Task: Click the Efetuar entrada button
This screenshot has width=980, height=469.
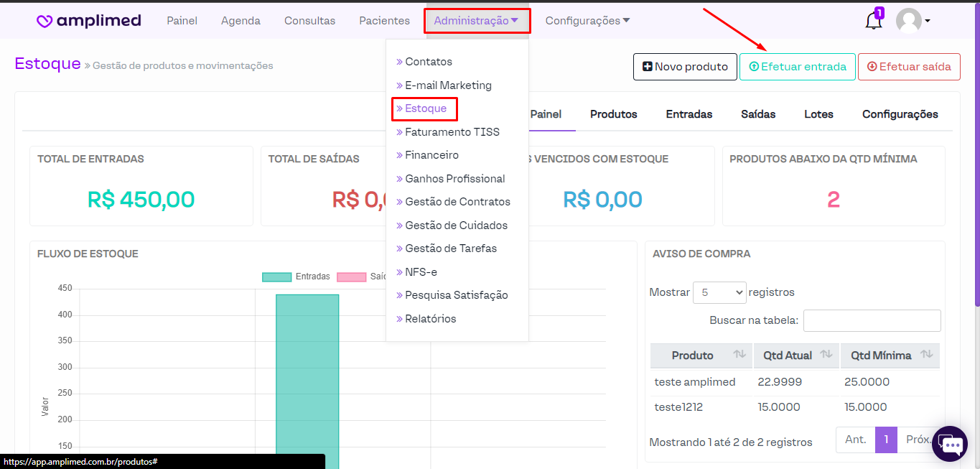Action: tap(798, 67)
